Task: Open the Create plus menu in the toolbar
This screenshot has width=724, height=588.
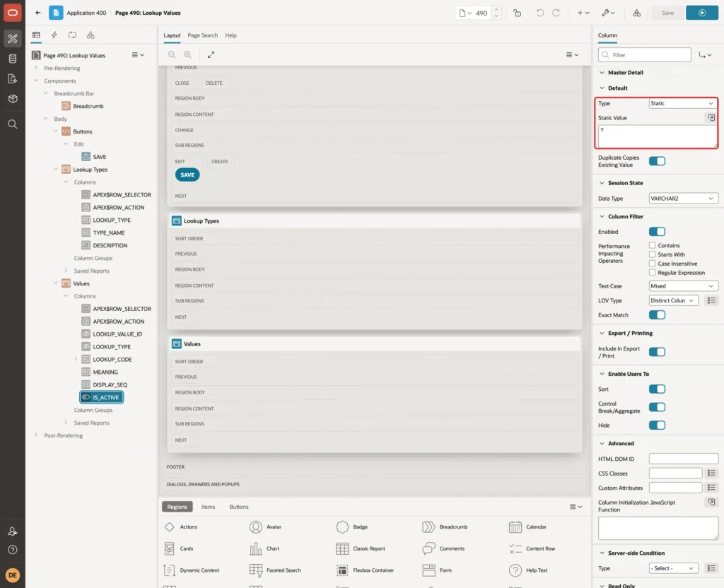Action: 583,13
